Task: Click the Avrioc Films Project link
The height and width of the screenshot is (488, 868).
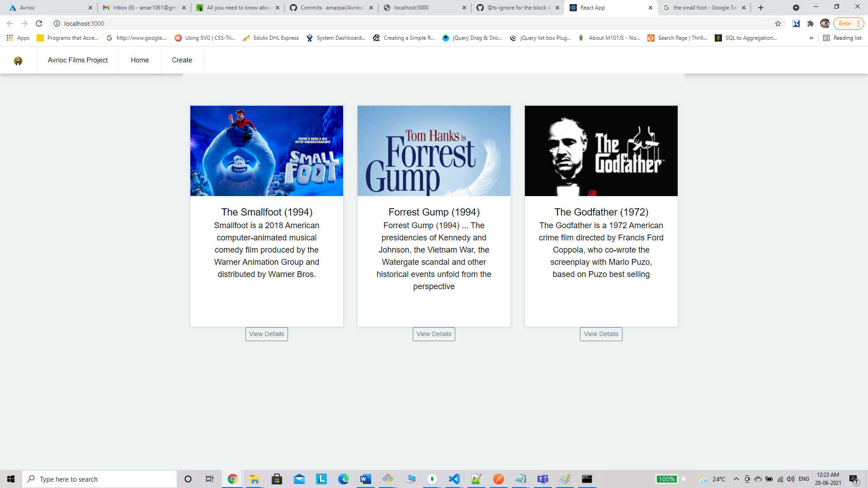Action: [x=78, y=60]
